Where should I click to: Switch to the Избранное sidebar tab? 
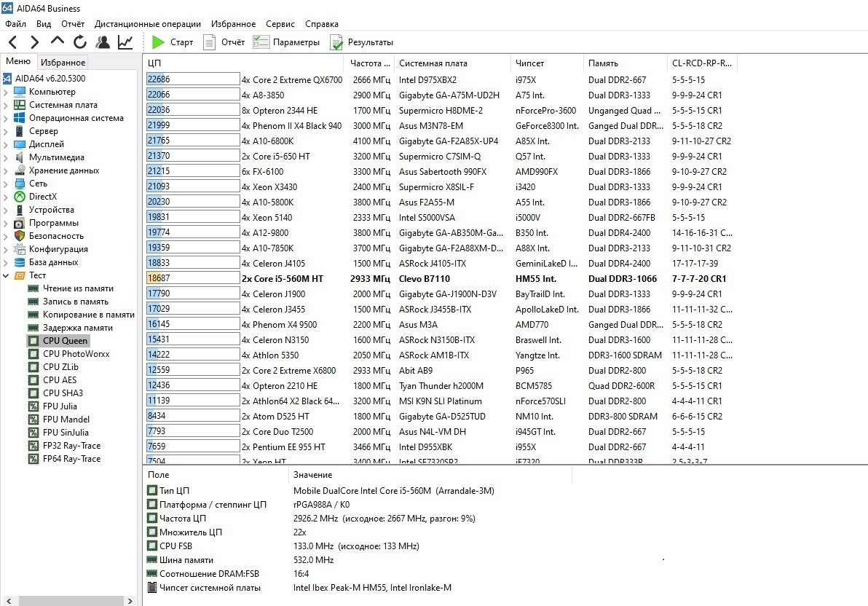click(63, 63)
